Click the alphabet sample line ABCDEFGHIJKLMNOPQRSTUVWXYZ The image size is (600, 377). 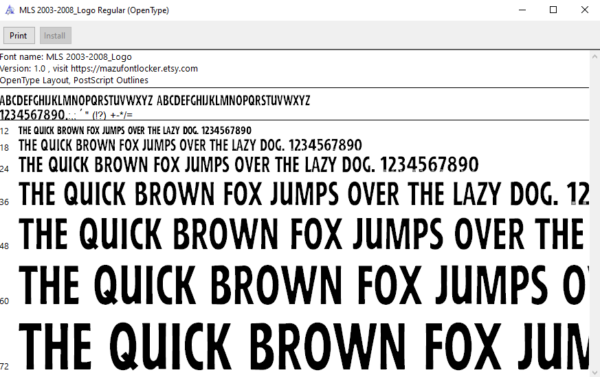click(x=155, y=101)
